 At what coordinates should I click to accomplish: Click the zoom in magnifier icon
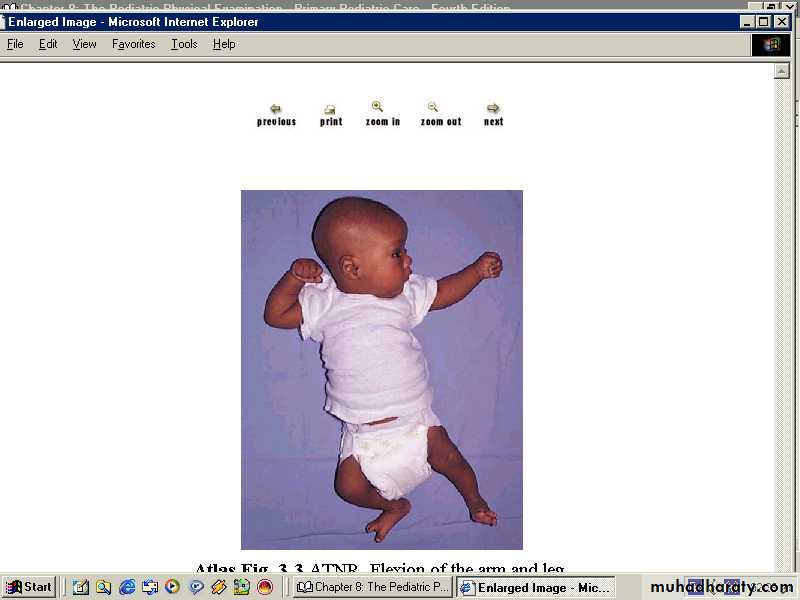click(378, 107)
